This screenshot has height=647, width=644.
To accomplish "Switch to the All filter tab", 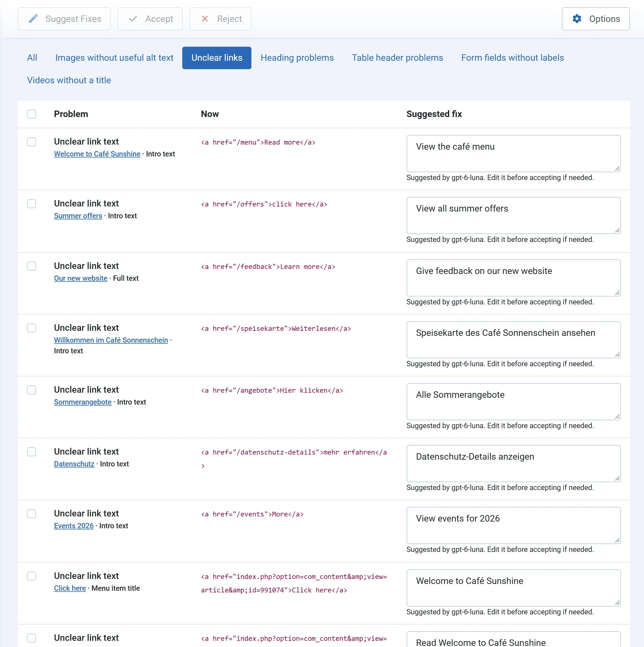I will point(32,58).
